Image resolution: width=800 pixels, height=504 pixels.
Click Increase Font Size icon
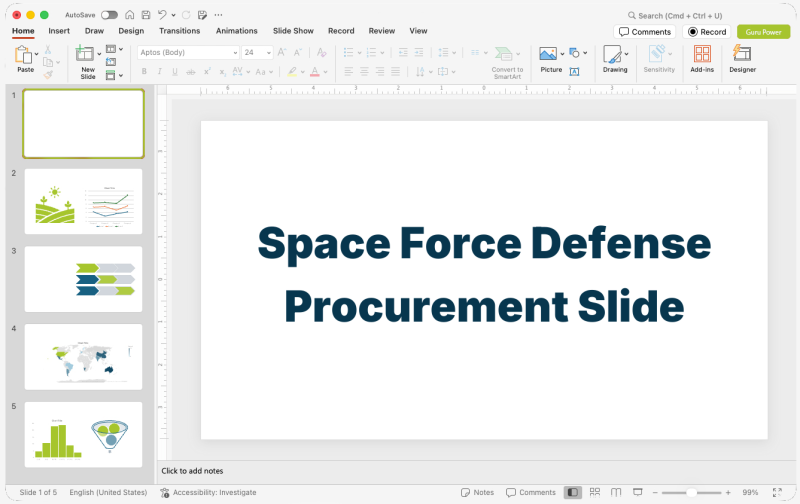pos(282,52)
